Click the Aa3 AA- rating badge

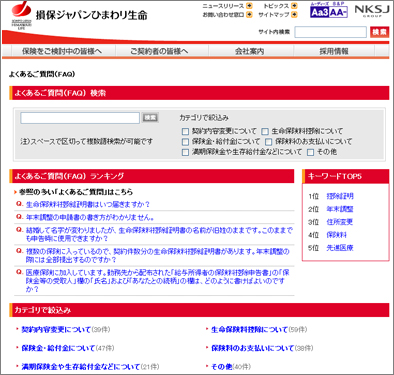pos(329,11)
